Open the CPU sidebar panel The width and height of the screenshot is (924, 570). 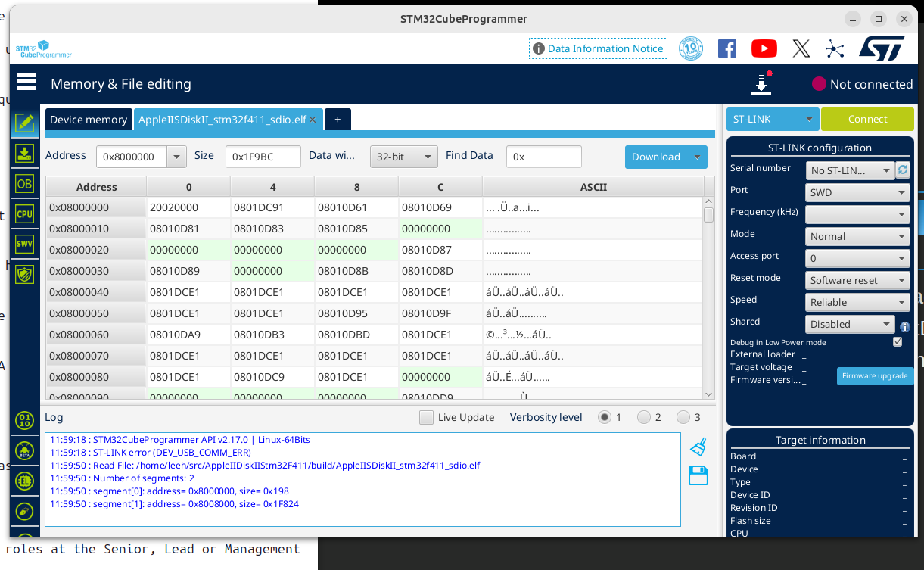(x=25, y=214)
